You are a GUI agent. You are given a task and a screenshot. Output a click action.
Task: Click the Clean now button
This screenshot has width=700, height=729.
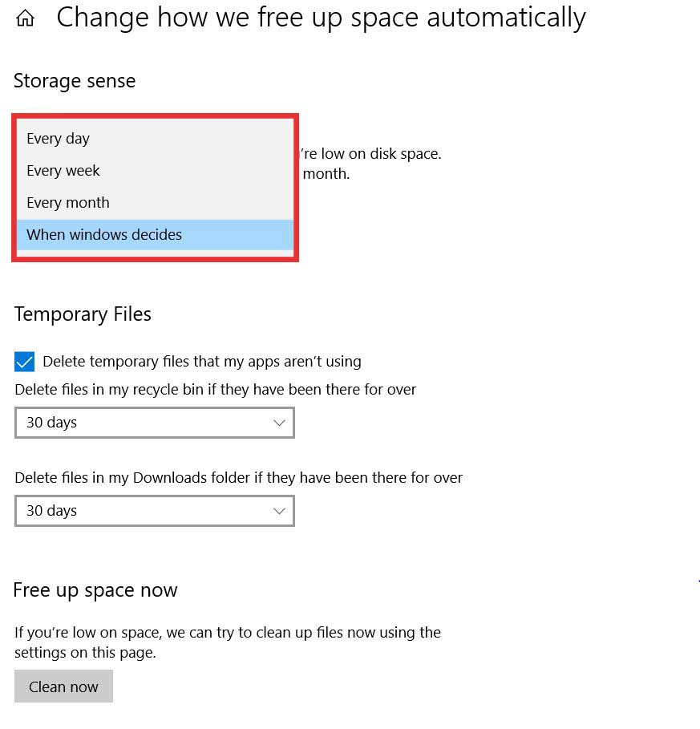pyautogui.click(x=63, y=686)
